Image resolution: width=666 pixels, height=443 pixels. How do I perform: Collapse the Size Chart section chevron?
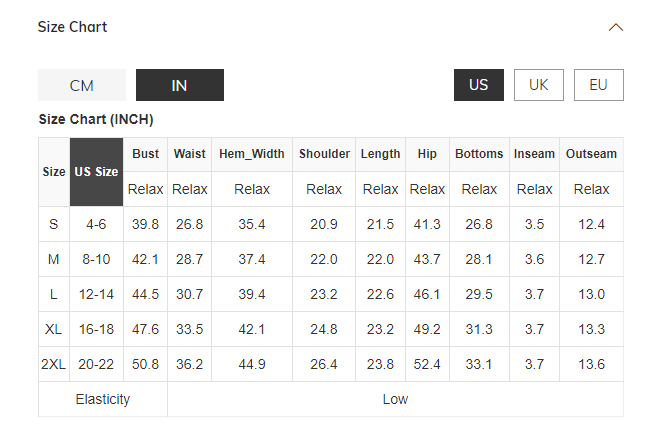tap(616, 27)
